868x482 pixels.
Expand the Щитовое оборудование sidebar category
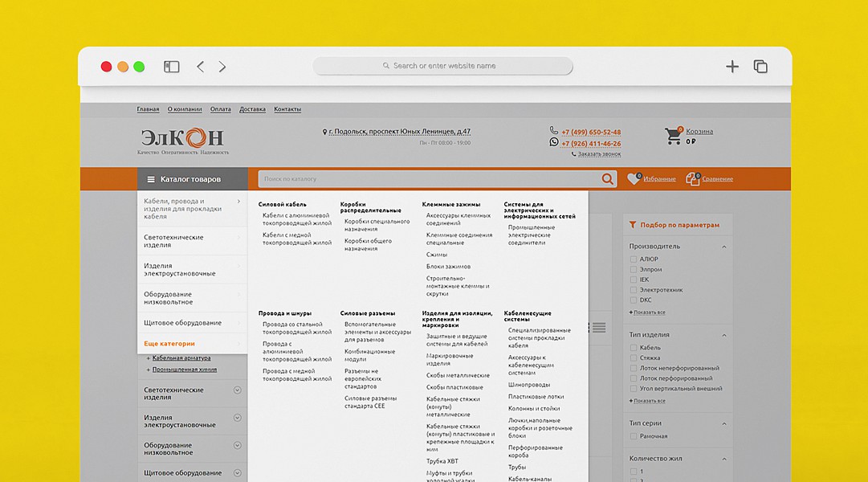point(237,473)
